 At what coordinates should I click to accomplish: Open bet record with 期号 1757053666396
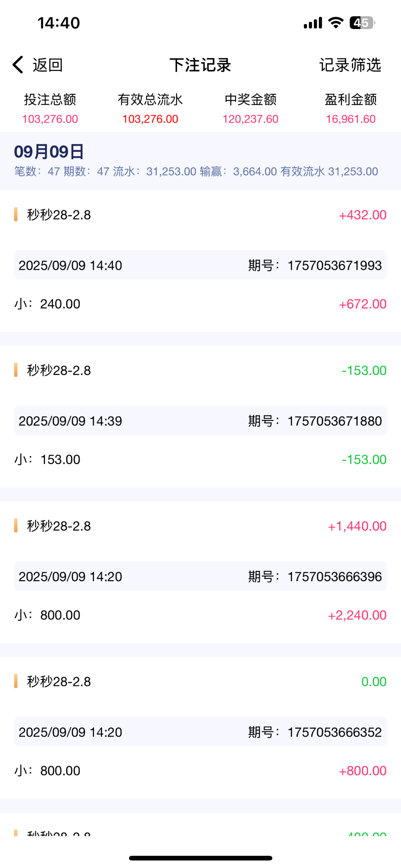click(x=200, y=576)
